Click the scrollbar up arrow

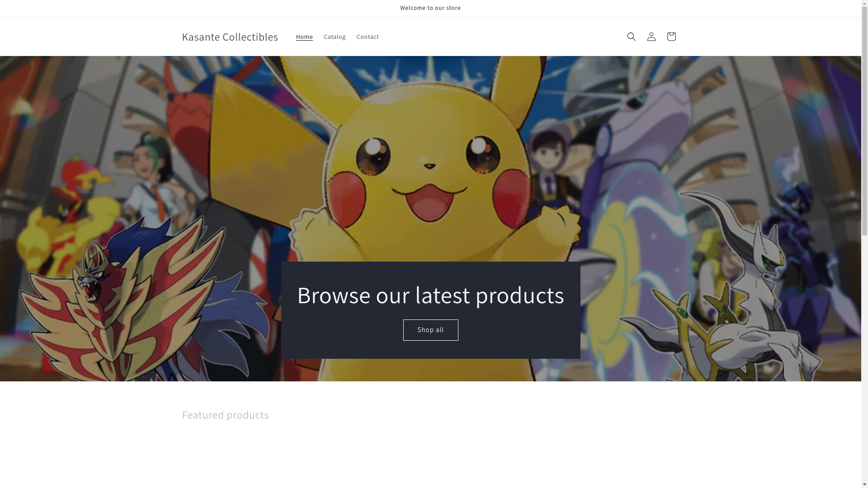[x=864, y=3]
